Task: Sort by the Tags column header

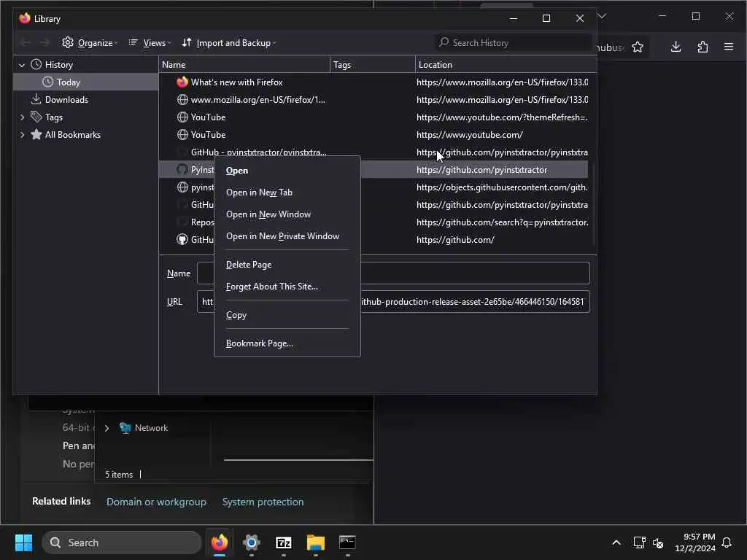Action: tap(373, 65)
